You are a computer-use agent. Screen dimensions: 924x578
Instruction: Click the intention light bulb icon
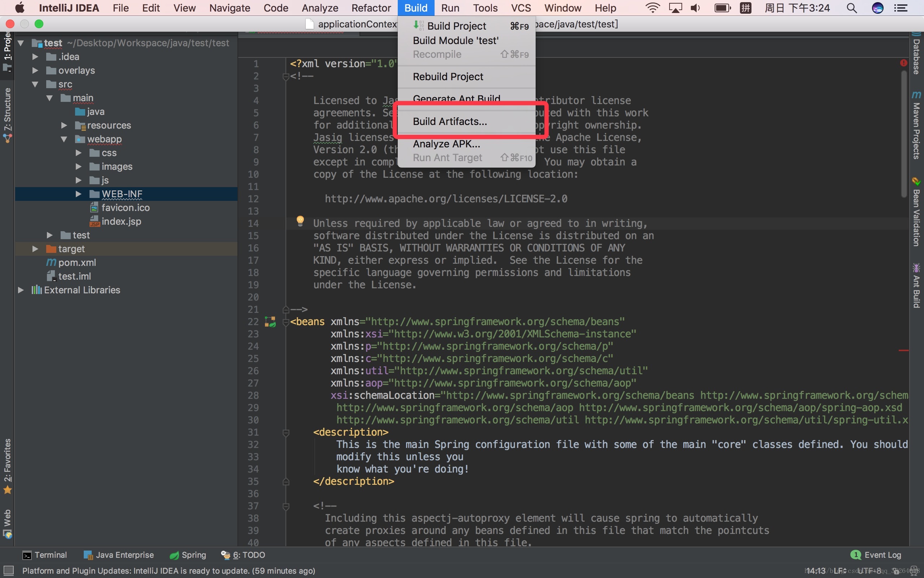(x=300, y=221)
